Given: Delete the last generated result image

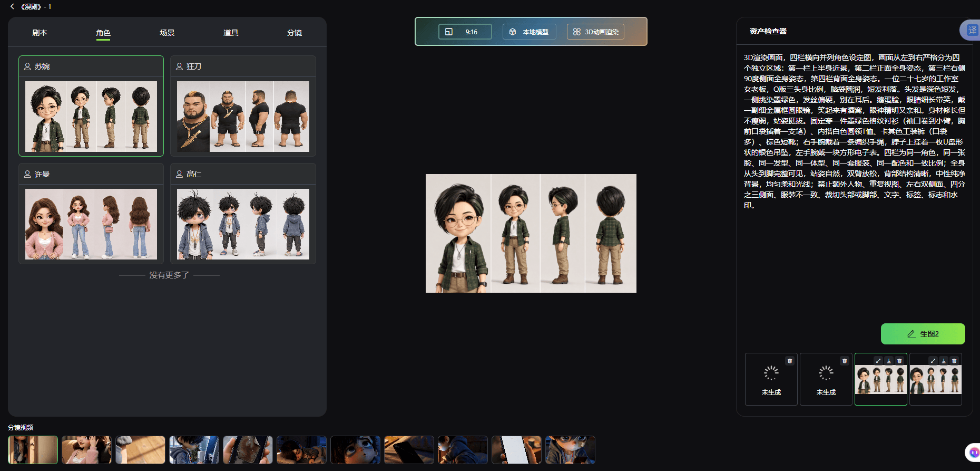Looking at the screenshot, I should coord(954,361).
